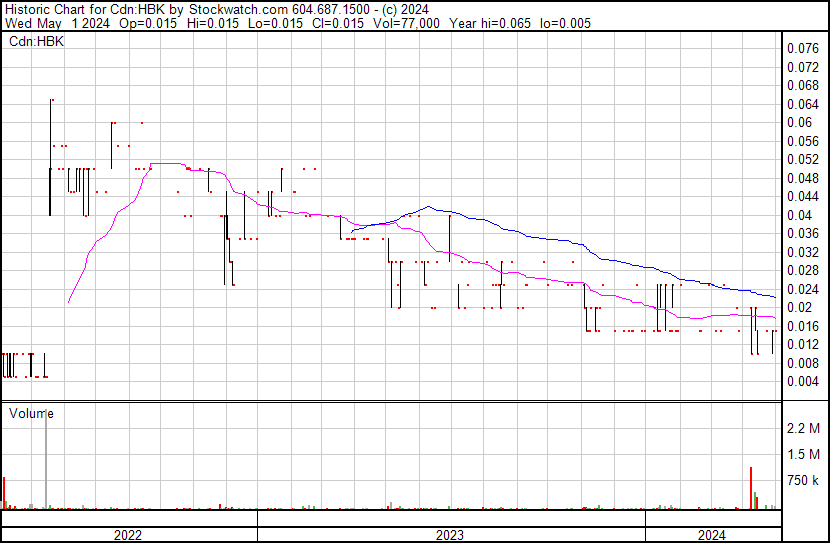Click the 'Op=0.015' open price value
The width and height of the screenshot is (830, 543).
148,23
